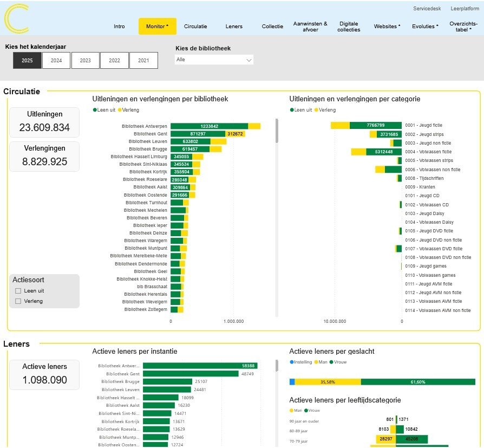Image resolution: width=484 pixels, height=448 pixels.
Task: Open the Servicedesk link
Action: (x=427, y=8)
